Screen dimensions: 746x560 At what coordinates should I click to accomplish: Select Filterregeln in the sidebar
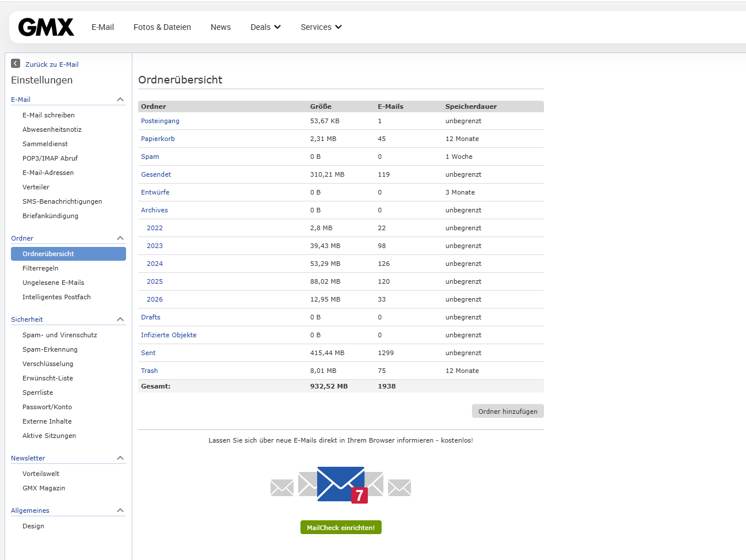coord(40,268)
